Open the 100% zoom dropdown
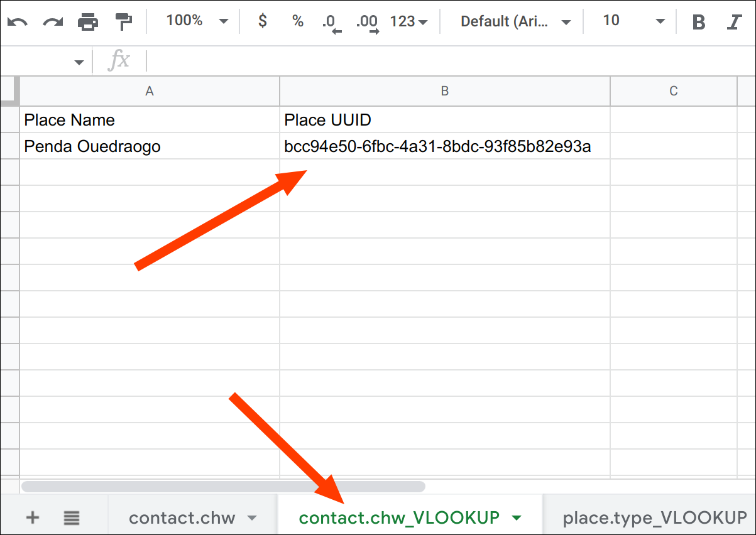The height and width of the screenshot is (535, 756). click(197, 21)
